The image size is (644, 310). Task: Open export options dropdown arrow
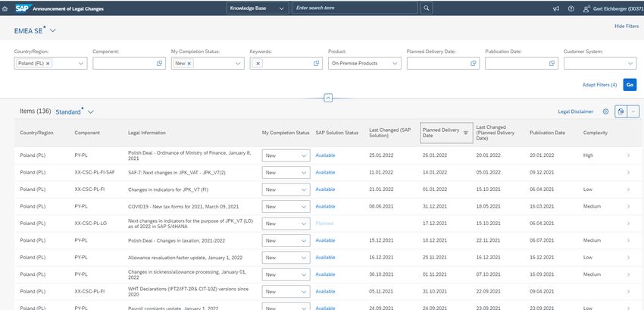pyautogui.click(x=633, y=111)
